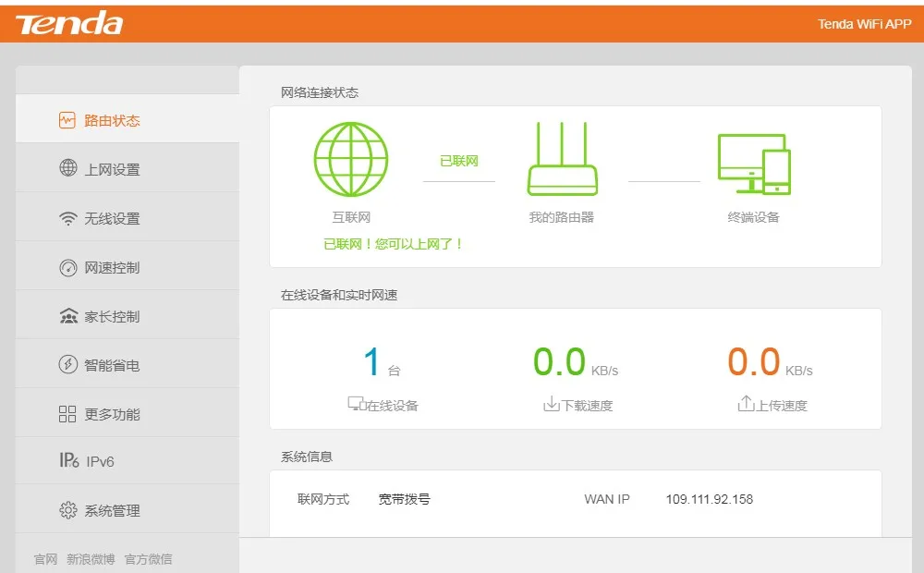The width and height of the screenshot is (924, 573).
Task: Open the 上网设置 menu label
Action: tap(112, 170)
